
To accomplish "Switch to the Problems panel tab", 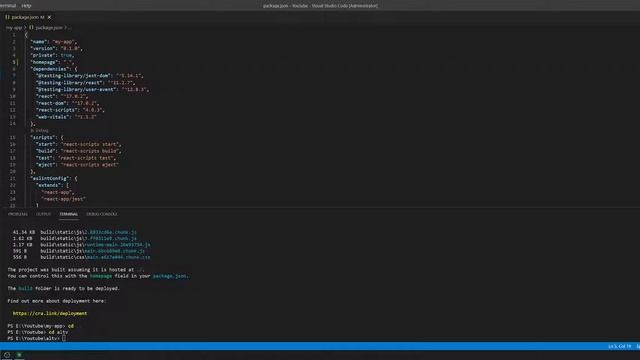I will point(18,214).
